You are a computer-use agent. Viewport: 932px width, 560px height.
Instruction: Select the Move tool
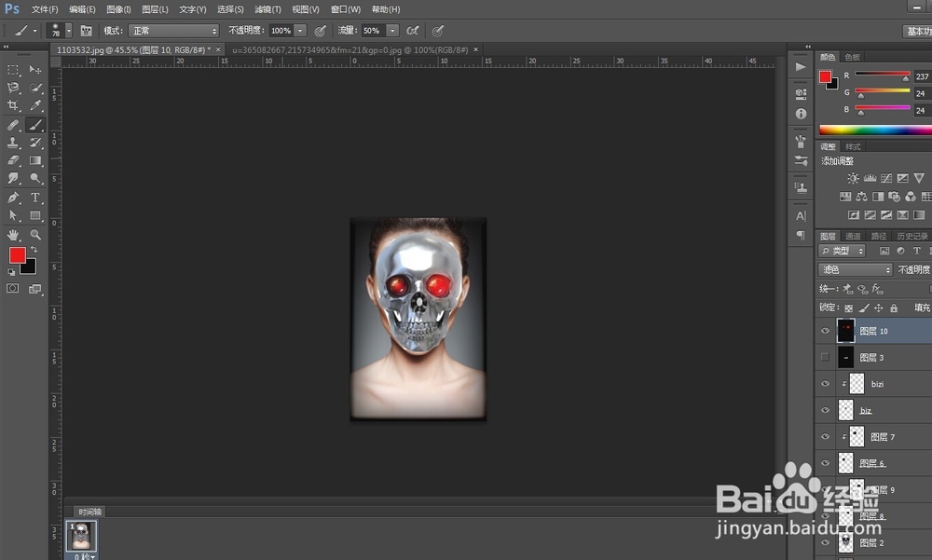pyautogui.click(x=35, y=70)
